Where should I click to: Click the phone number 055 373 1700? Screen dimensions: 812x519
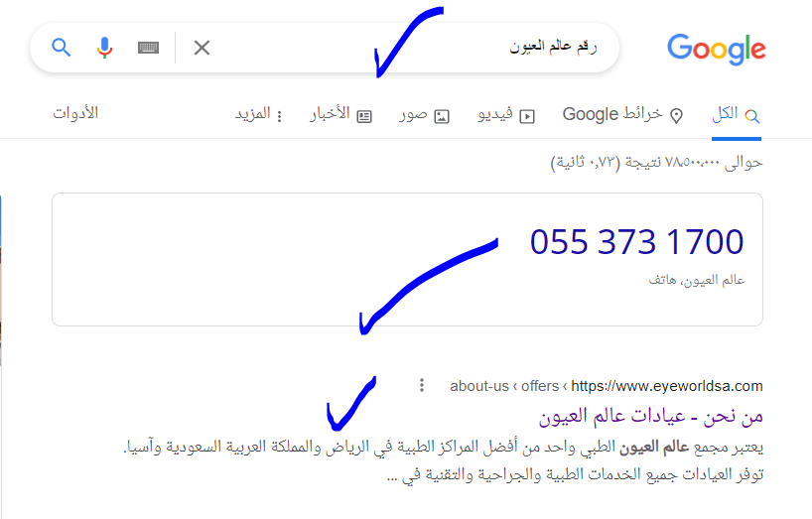[636, 242]
